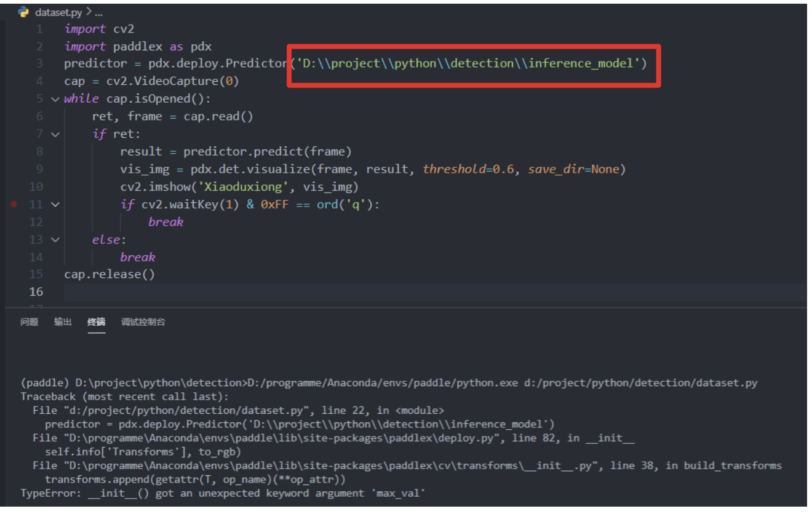Select the 终端 panel tab

coord(97,322)
